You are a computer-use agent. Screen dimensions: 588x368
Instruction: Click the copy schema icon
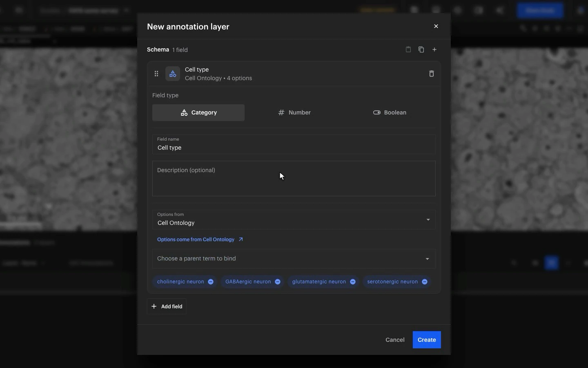[422, 50]
